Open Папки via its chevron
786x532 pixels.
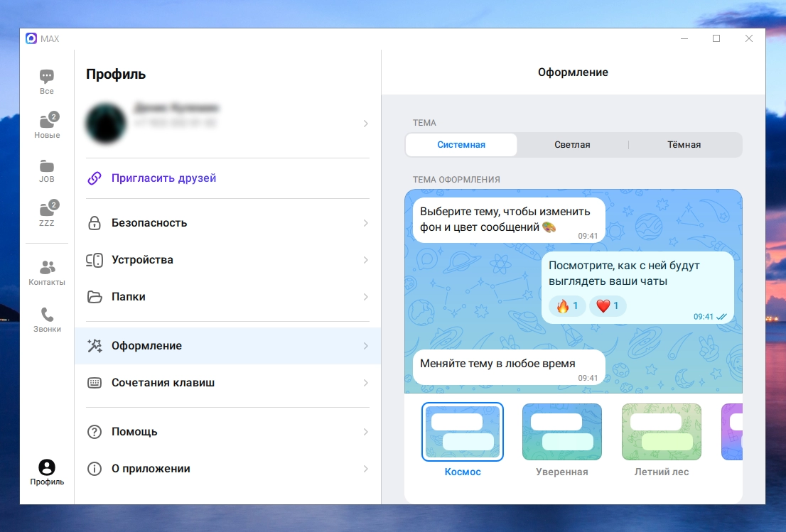(366, 297)
